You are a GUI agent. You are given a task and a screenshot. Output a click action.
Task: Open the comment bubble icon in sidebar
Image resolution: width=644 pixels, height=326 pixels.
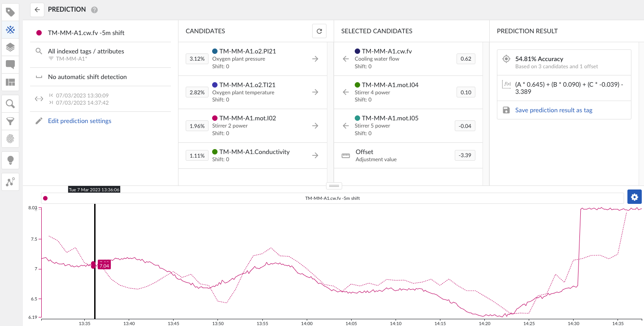pos(10,64)
